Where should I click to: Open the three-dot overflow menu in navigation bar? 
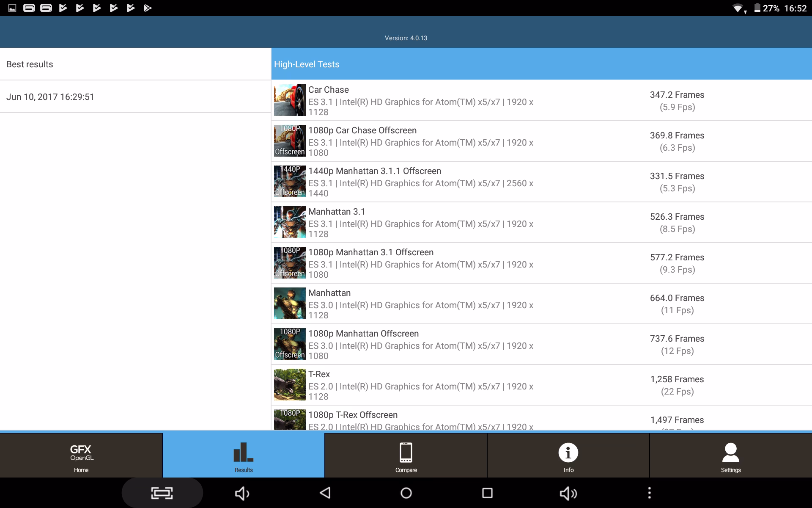click(x=650, y=493)
